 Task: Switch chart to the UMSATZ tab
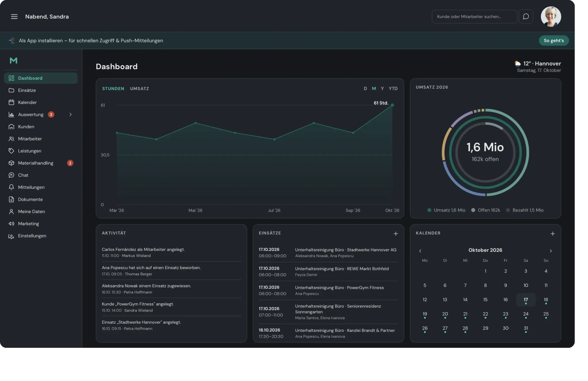pyautogui.click(x=140, y=89)
